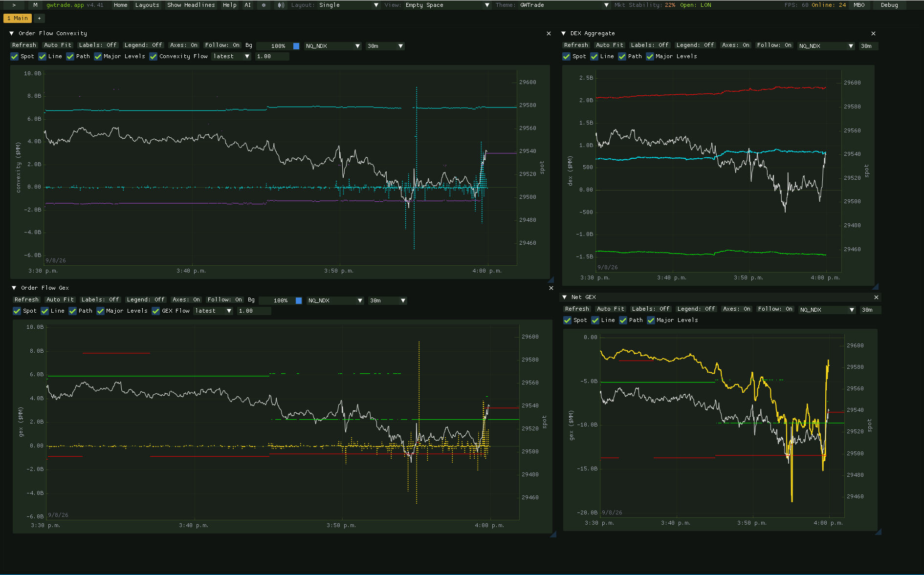
Task: Open the Layout dropdown showing Single
Action: pos(349,5)
